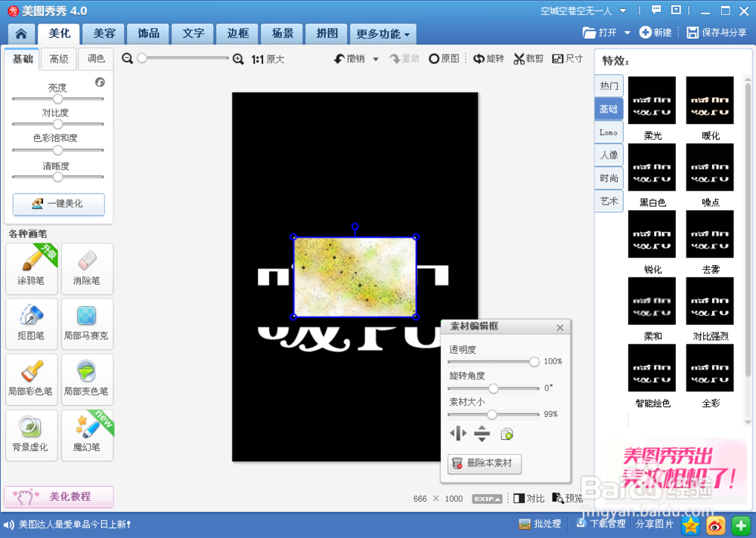Expand the 打开 dropdown arrow
This screenshot has height=538, width=756.
click(x=627, y=32)
